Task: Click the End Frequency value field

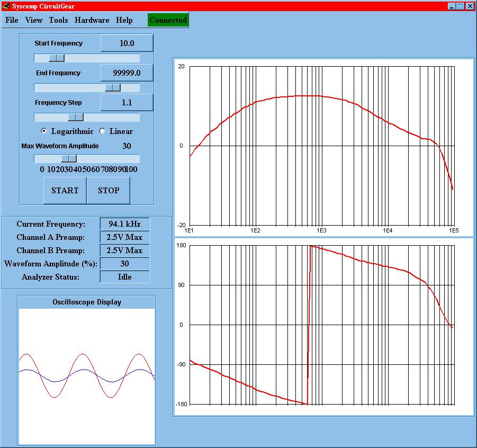Action: coord(127,73)
